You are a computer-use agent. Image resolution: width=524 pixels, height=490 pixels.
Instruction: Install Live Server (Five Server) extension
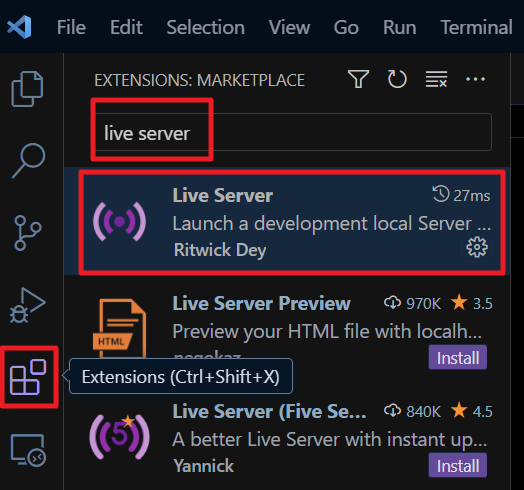coord(458,466)
